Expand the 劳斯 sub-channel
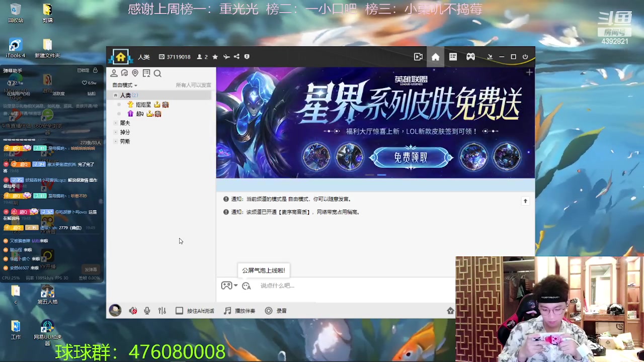The height and width of the screenshot is (362, 644). (116, 142)
